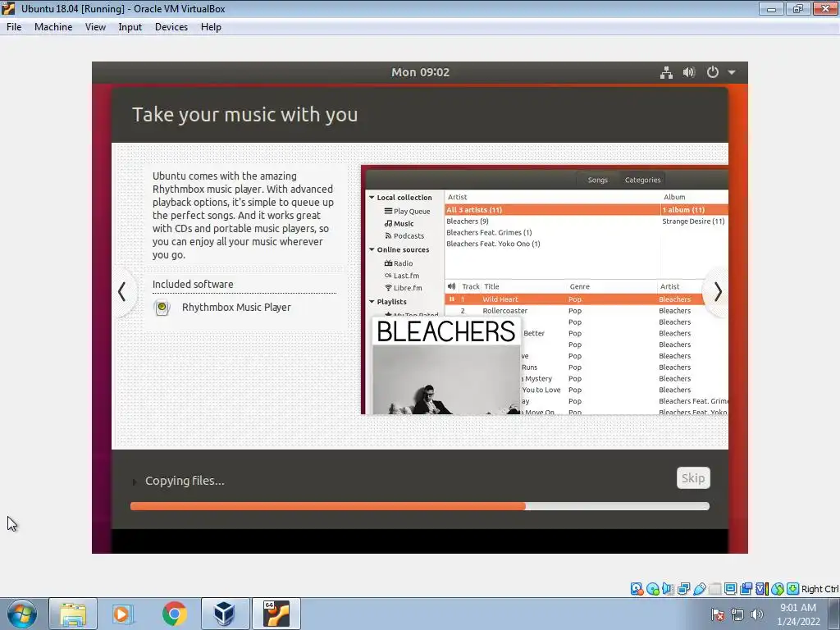Screen dimensions: 840x630
Task: Advance to the next slide arrow
Action: click(718, 292)
